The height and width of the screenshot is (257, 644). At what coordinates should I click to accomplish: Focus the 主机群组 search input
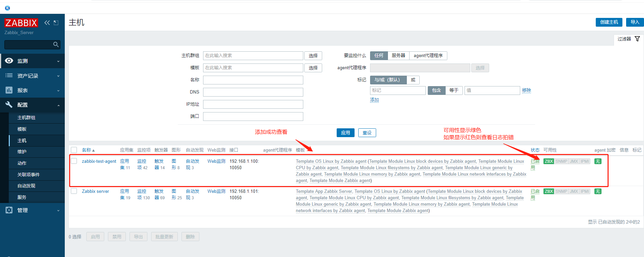(x=253, y=56)
